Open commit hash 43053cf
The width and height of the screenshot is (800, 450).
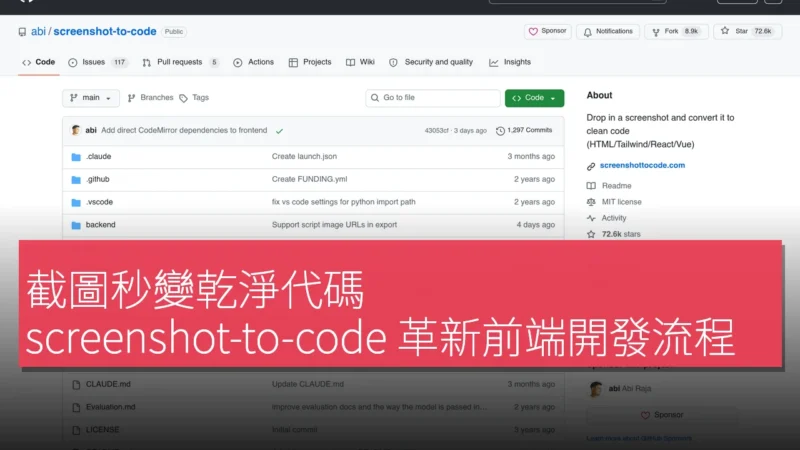point(436,131)
